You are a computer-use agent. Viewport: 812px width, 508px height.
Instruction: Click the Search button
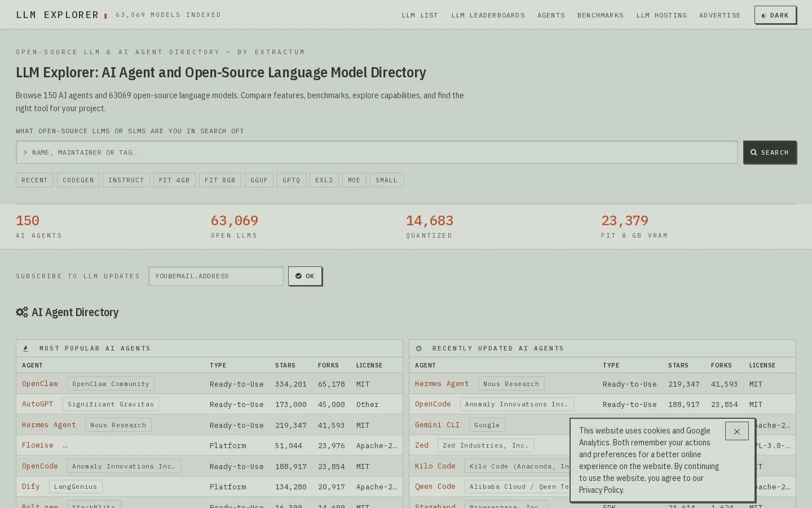(769, 152)
